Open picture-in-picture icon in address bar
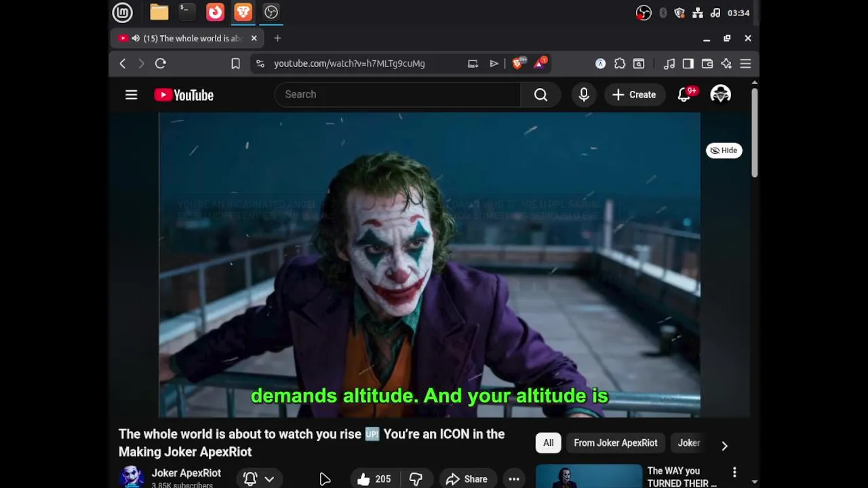Screen dimensions: 868x488 473,64
